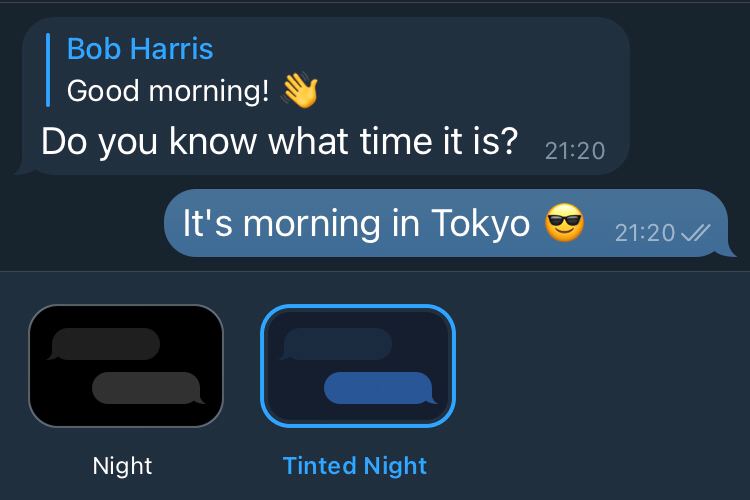
Task: Click the navy incoming bubble in Tinted Night preview
Action: point(336,344)
